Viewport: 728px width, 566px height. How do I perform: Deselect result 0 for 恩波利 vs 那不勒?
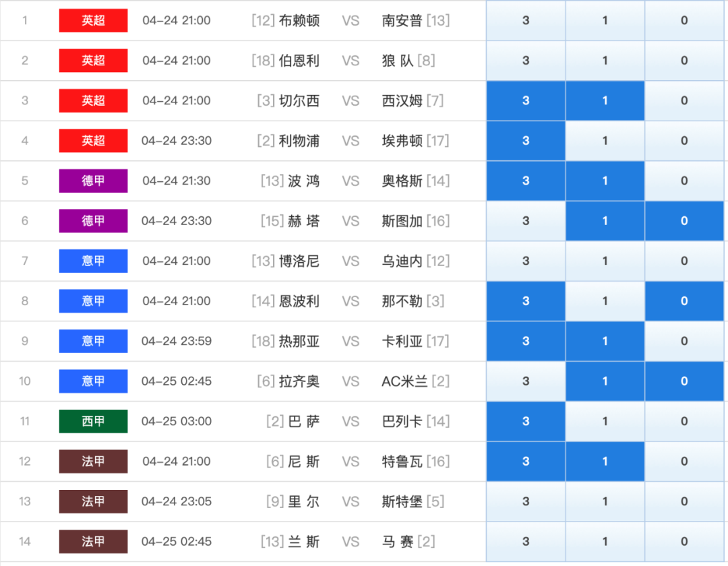[x=684, y=301]
